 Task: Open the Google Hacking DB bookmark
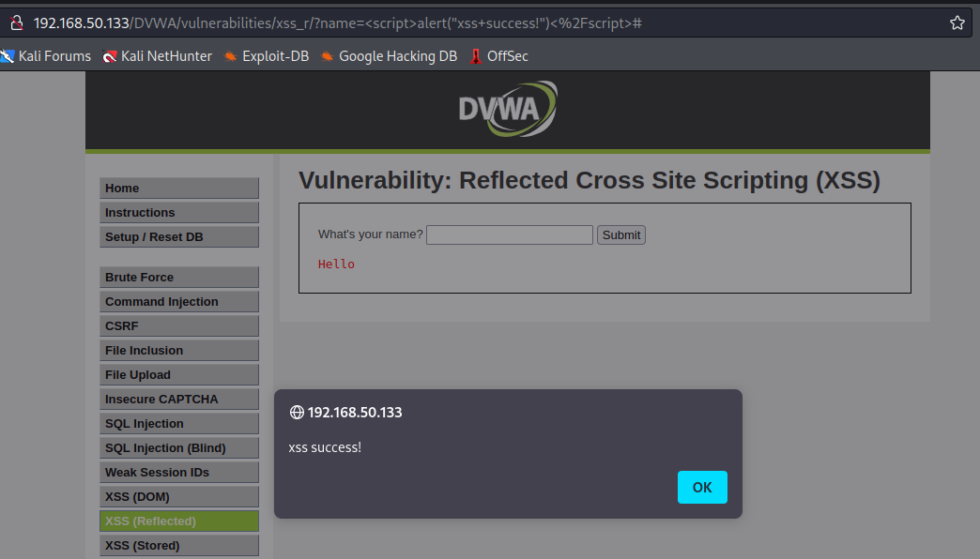tap(389, 56)
